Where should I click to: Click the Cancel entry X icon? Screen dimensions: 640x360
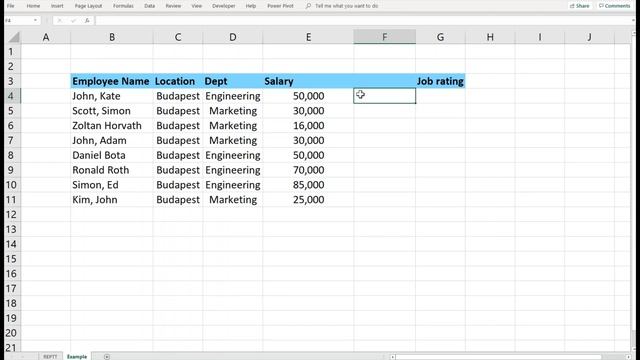pos(60,20)
